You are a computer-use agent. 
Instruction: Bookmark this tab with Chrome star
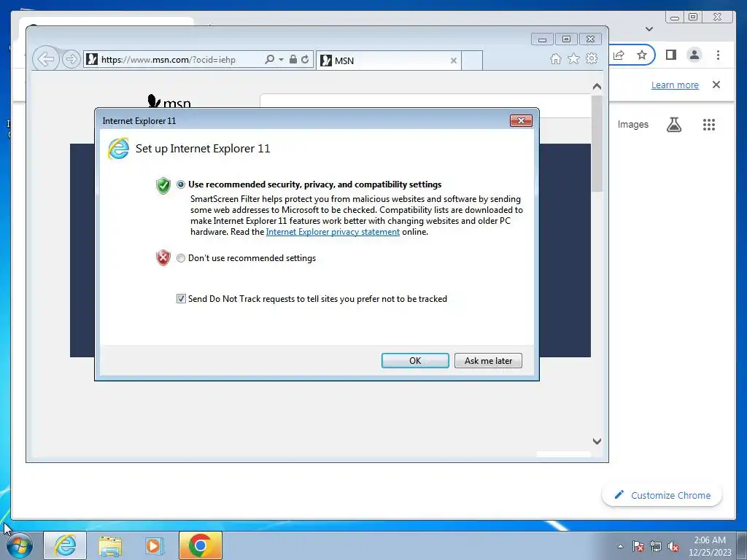(x=642, y=55)
